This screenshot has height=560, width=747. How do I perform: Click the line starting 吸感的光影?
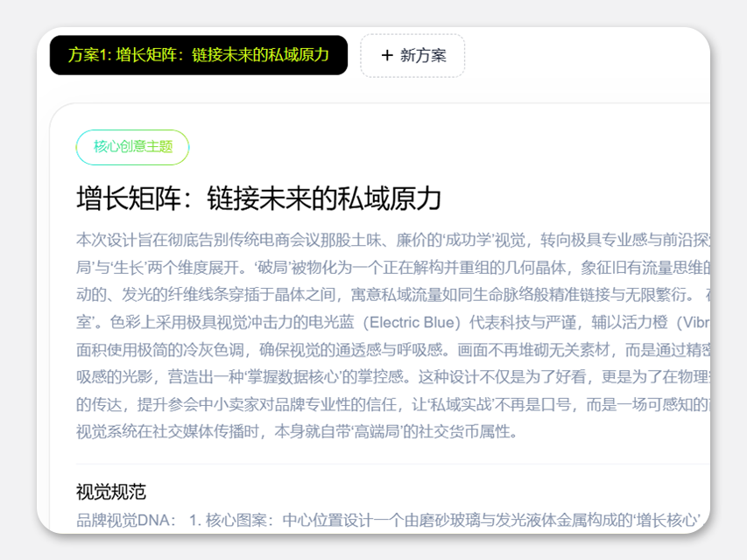click(x=393, y=377)
